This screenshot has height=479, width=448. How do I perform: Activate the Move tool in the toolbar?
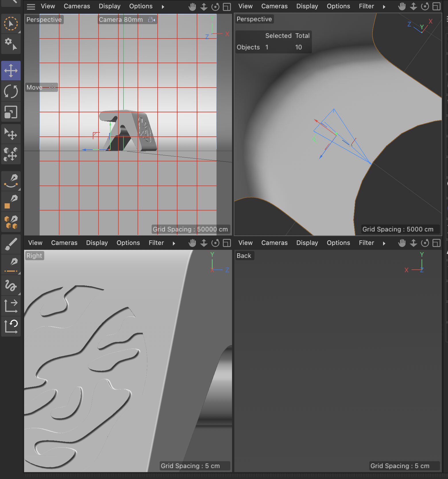(x=11, y=71)
